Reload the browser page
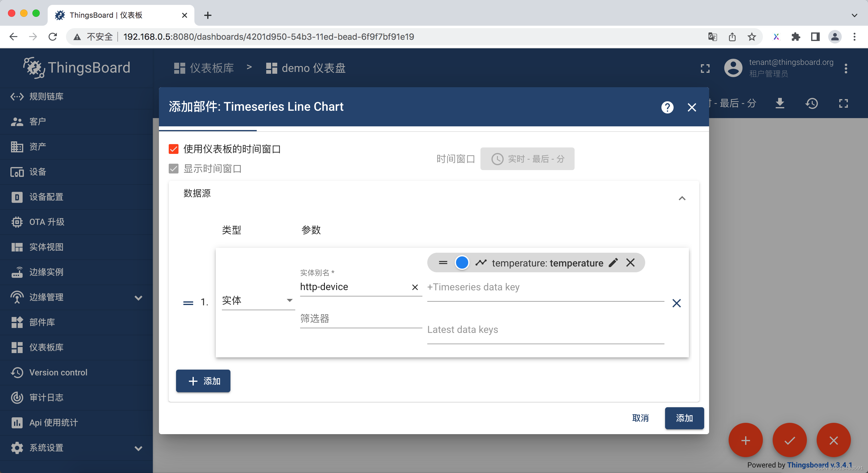868x473 pixels. (x=53, y=36)
